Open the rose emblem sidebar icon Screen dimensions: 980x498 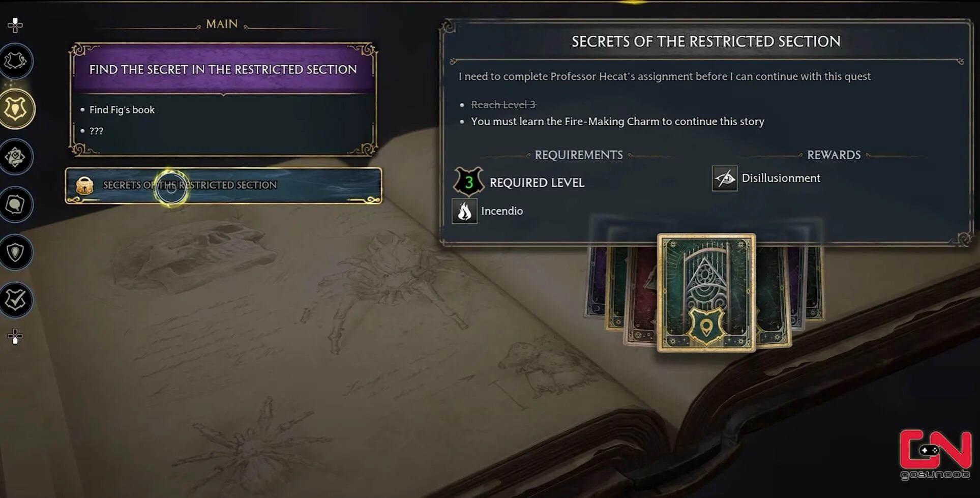pyautogui.click(x=16, y=157)
